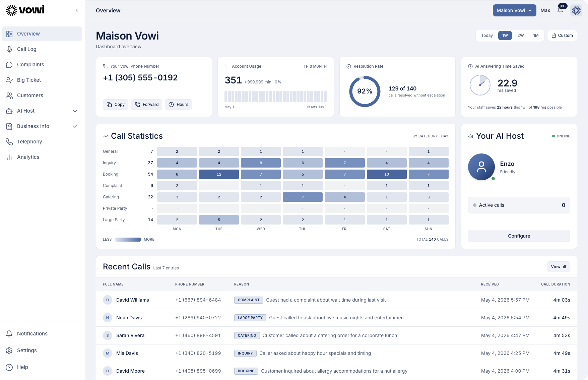Click the time saved clock graphic
This screenshot has height=380, width=588.
[480, 85]
